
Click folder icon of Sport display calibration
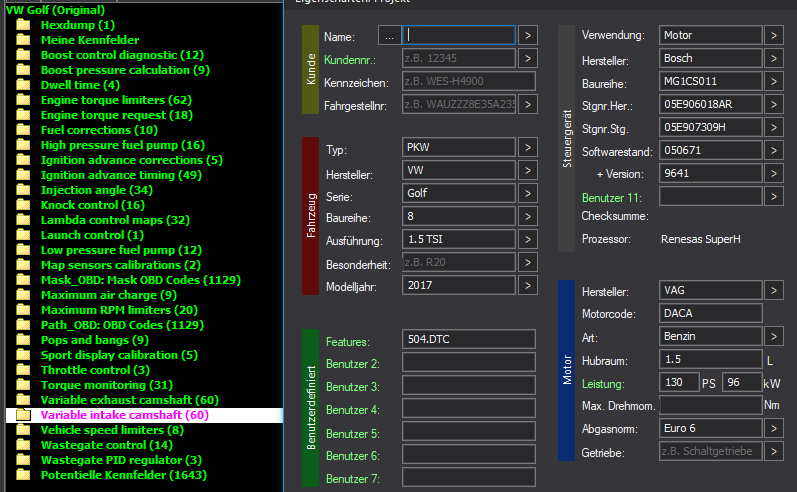click(23, 355)
